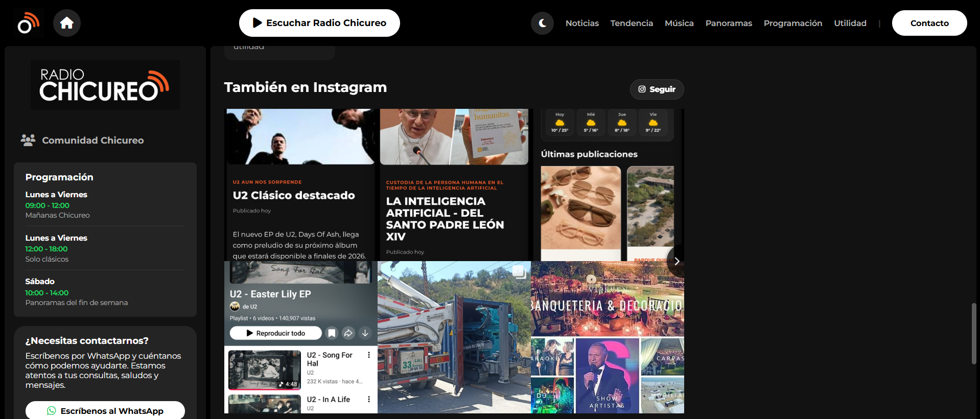Open the U2 - In A Life video title
Image resolution: width=980 pixels, height=419 pixels.
[329, 400]
